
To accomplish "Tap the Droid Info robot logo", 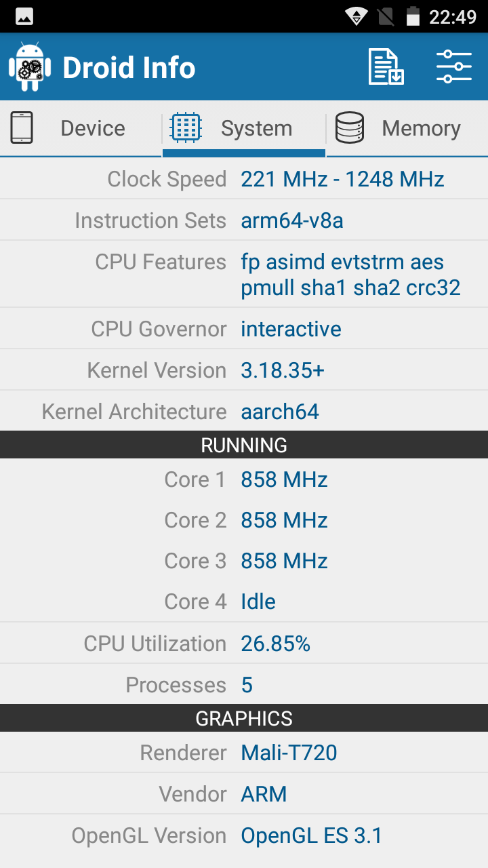I will click(x=30, y=67).
